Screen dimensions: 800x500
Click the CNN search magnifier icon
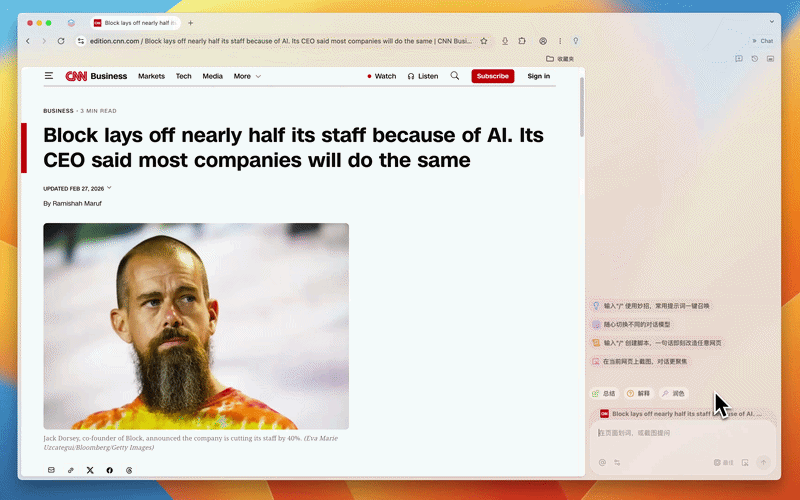coord(455,76)
